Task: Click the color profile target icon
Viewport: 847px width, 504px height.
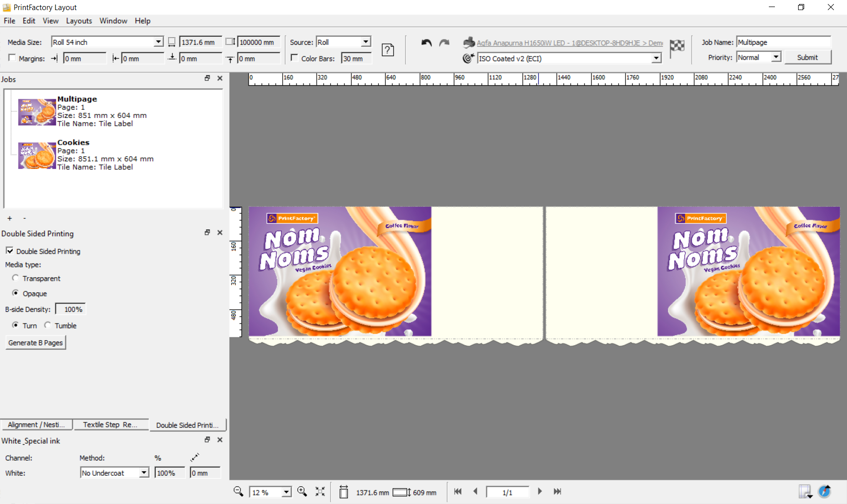Action: coord(468,58)
